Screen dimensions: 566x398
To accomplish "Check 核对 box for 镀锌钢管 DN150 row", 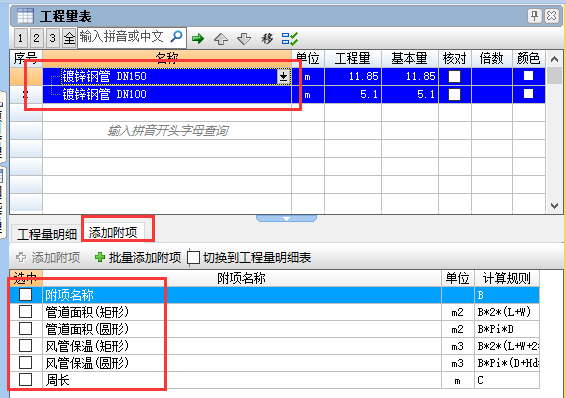I will pos(454,76).
